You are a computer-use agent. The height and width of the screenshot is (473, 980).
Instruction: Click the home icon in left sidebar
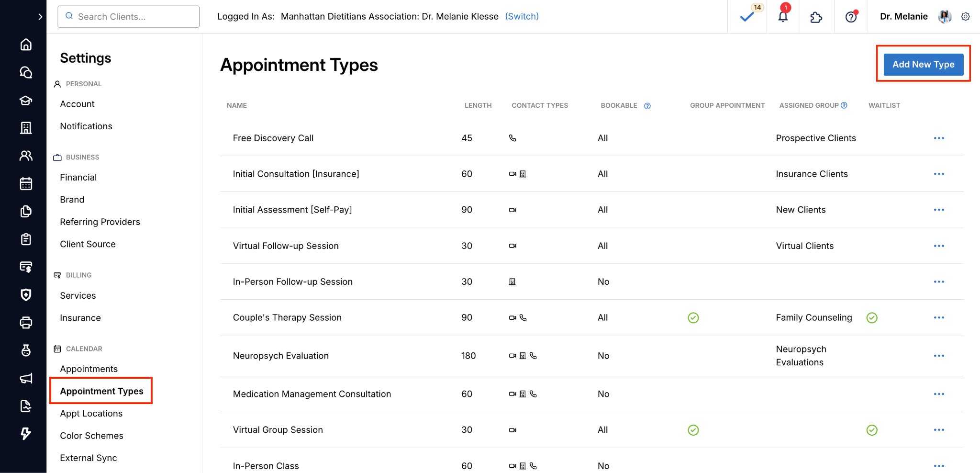pyautogui.click(x=26, y=45)
